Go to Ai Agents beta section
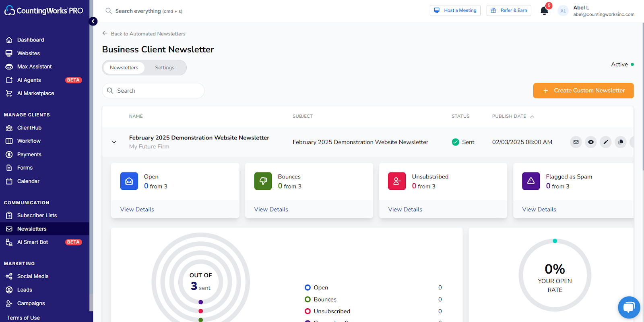 tap(29, 80)
